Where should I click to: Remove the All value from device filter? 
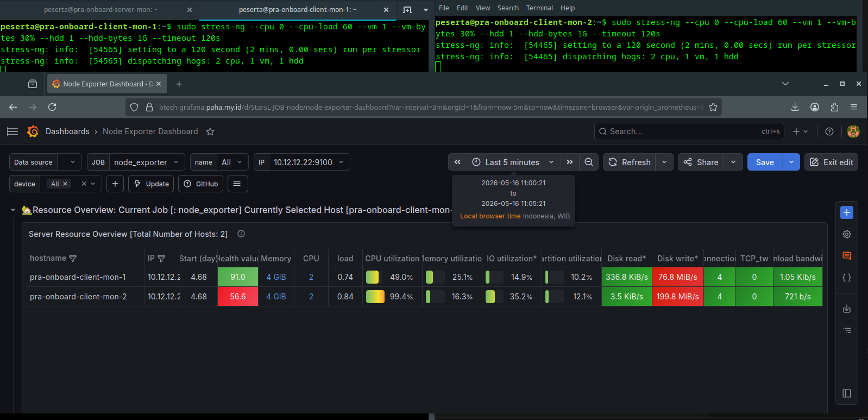pyautogui.click(x=65, y=184)
